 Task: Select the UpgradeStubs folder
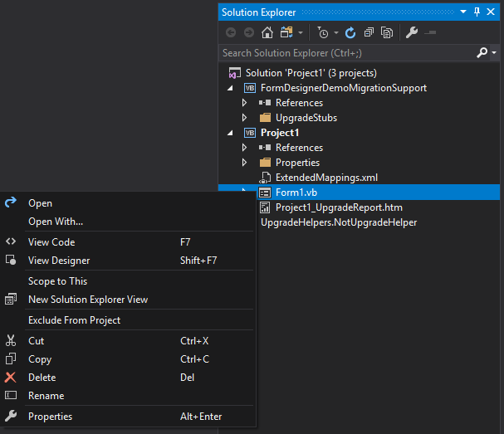[306, 118]
